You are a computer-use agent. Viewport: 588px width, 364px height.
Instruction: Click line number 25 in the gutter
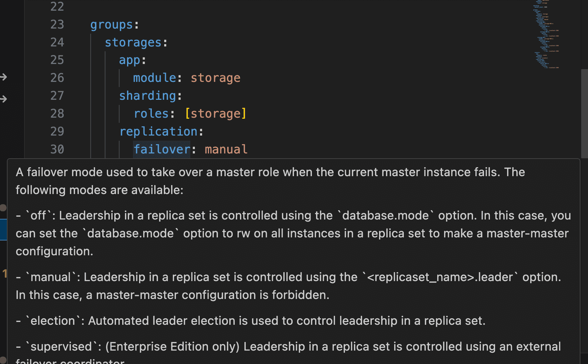tap(57, 60)
